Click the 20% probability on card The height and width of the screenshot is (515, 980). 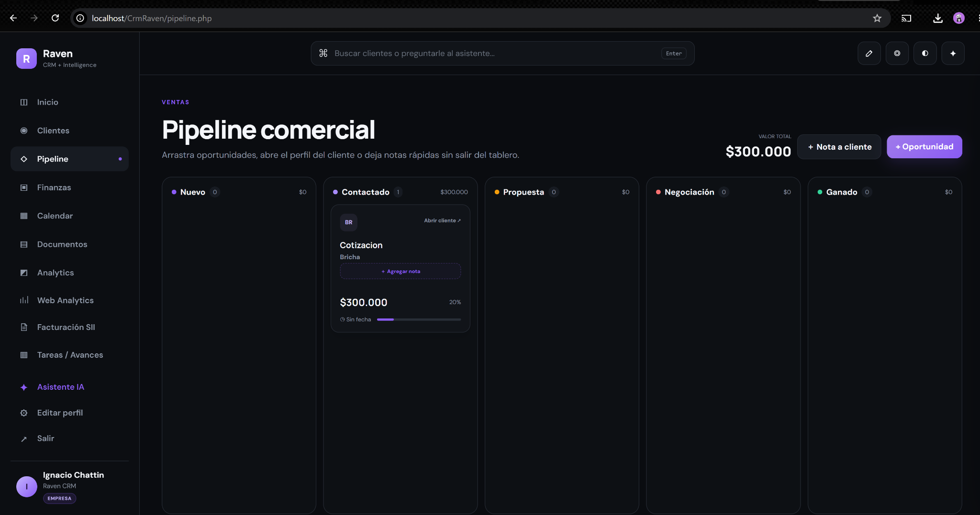pyautogui.click(x=455, y=302)
